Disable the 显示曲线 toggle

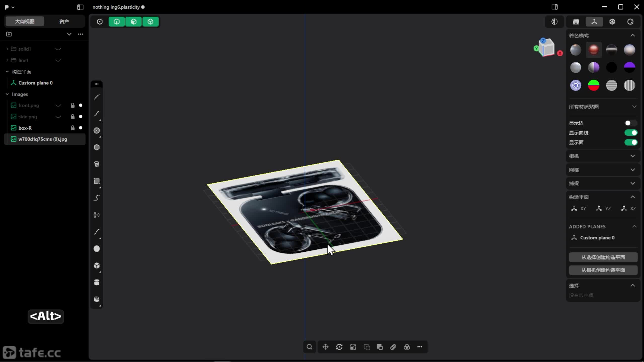click(x=631, y=133)
